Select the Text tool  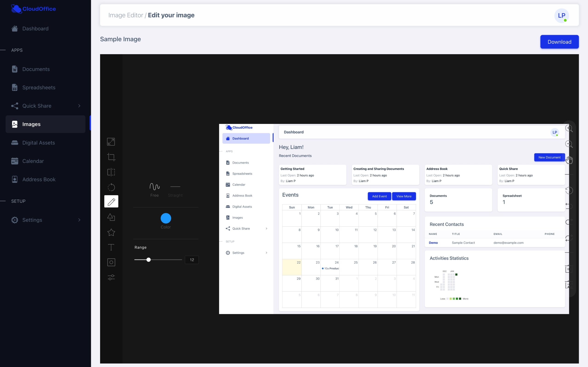(x=111, y=247)
